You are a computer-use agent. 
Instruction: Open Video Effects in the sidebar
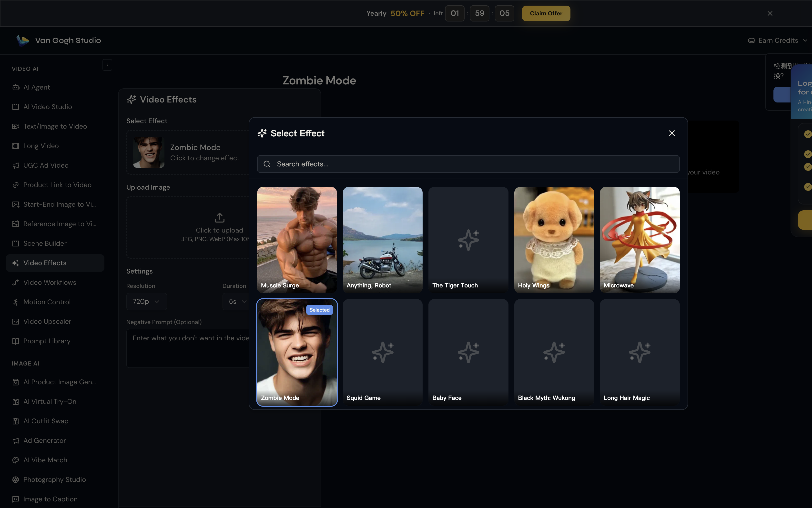click(x=55, y=263)
